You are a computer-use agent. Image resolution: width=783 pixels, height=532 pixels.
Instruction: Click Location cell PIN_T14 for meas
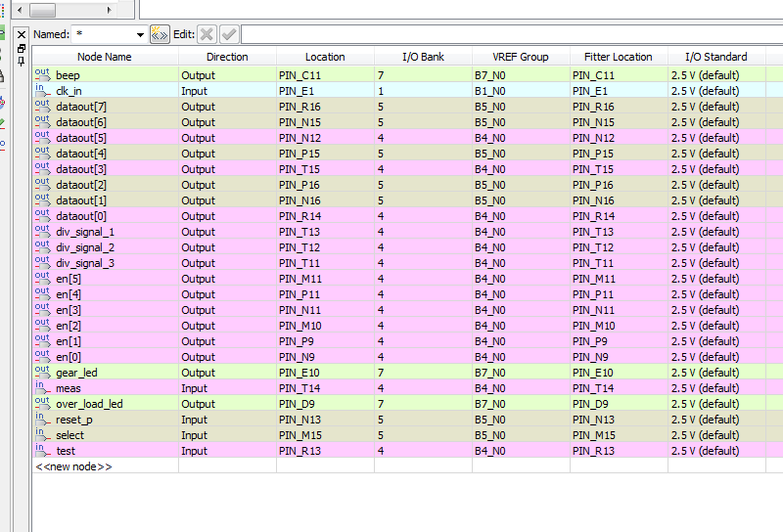point(325,388)
